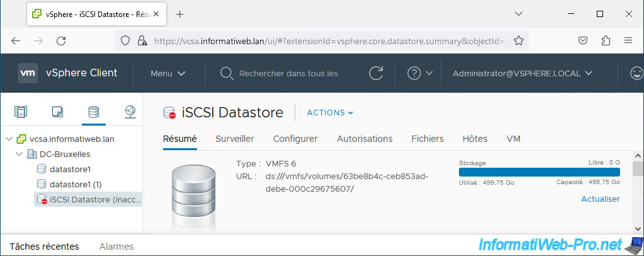Open the Administrator@VSPHERE.LOCAL user dropdown
Image resolution: width=644 pixels, height=256 pixels.
(x=523, y=74)
